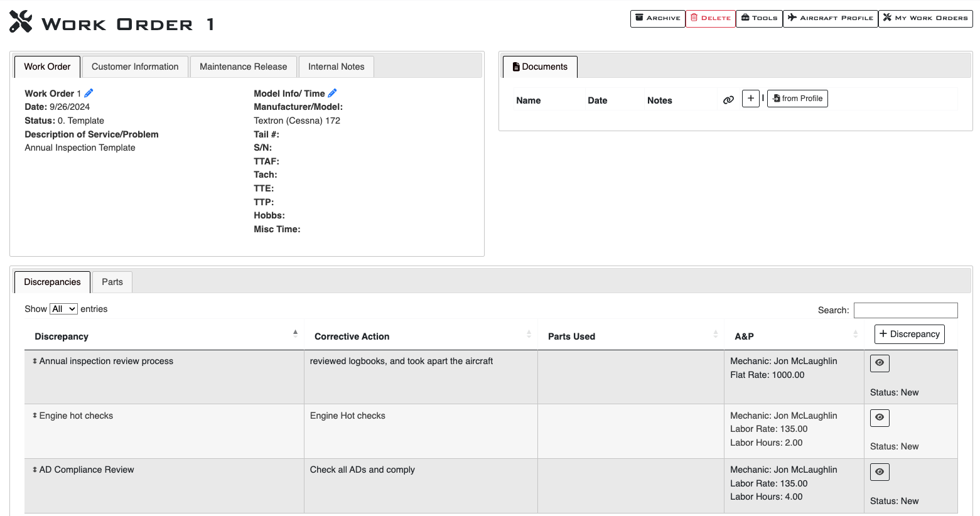Click 'Flat Rate: 1000.00' text
This screenshot has height=516, width=980.
click(x=767, y=375)
